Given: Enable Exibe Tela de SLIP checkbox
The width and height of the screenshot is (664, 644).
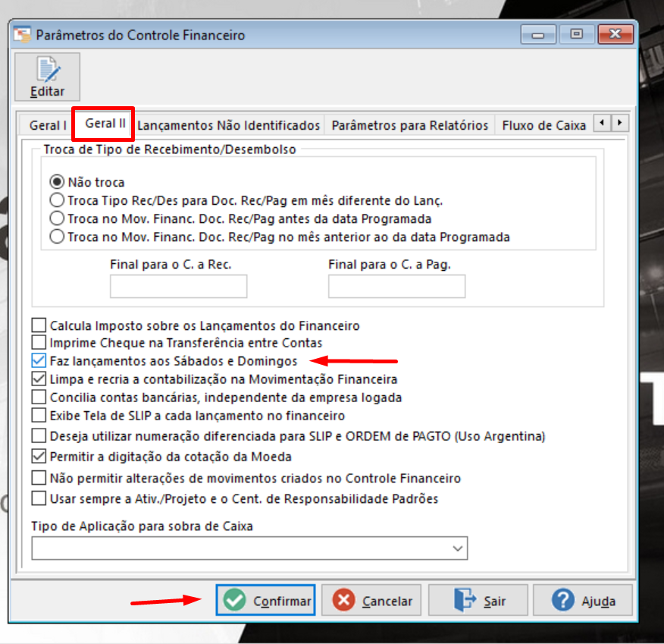Looking at the screenshot, I should click(x=39, y=415).
